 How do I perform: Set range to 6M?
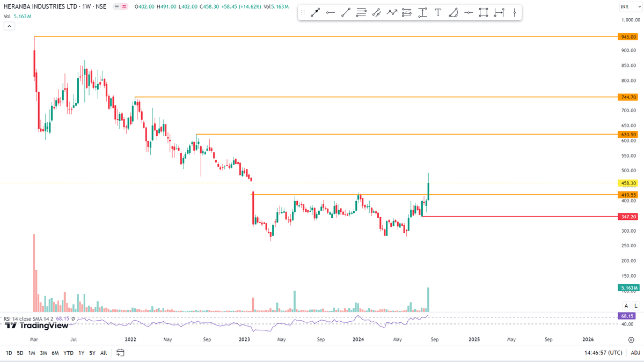55,353
